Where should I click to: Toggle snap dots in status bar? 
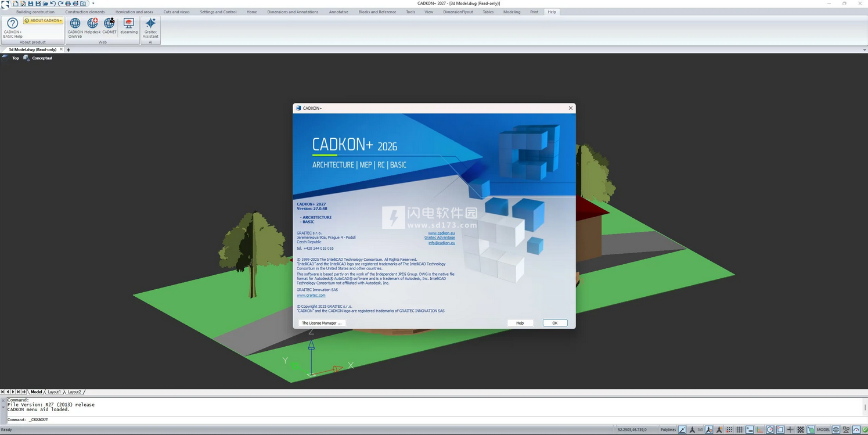729,430
